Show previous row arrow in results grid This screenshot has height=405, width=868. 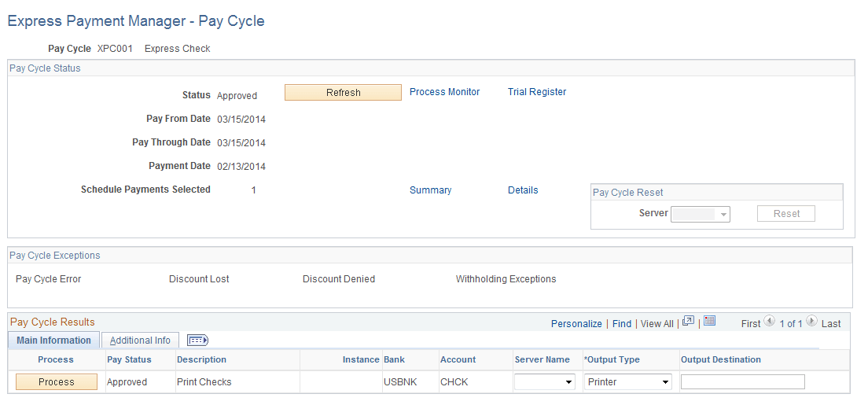[x=769, y=321]
